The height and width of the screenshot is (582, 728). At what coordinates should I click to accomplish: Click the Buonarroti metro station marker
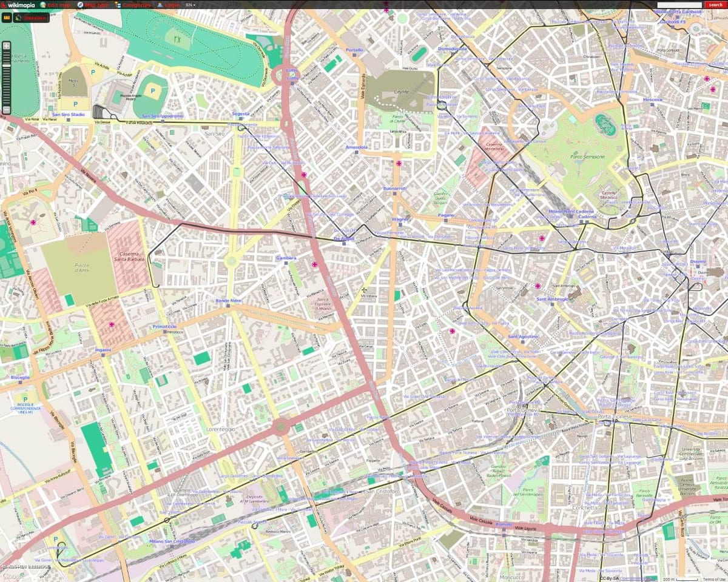point(394,194)
